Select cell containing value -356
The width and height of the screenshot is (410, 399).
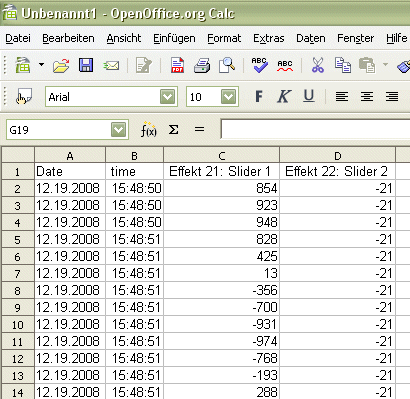221,290
